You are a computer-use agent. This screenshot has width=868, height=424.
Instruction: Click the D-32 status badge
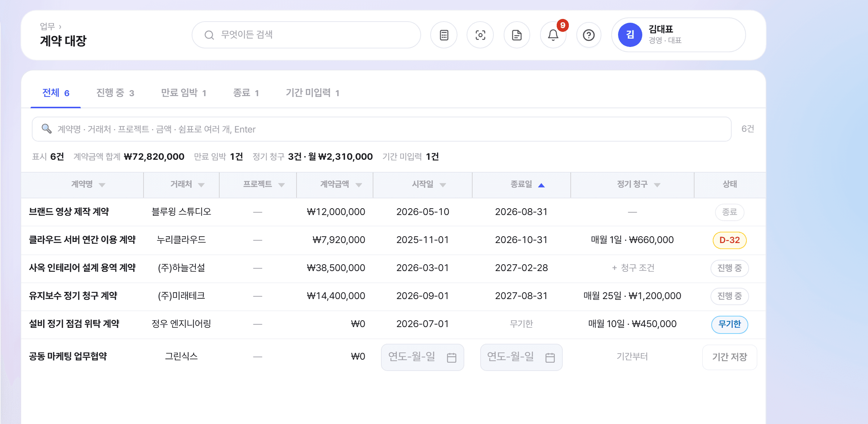(729, 240)
